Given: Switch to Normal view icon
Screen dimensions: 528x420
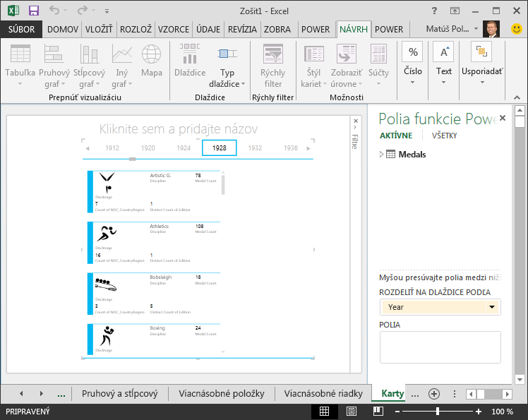Looking at the screenshot, I should click(x=324, y=412).
